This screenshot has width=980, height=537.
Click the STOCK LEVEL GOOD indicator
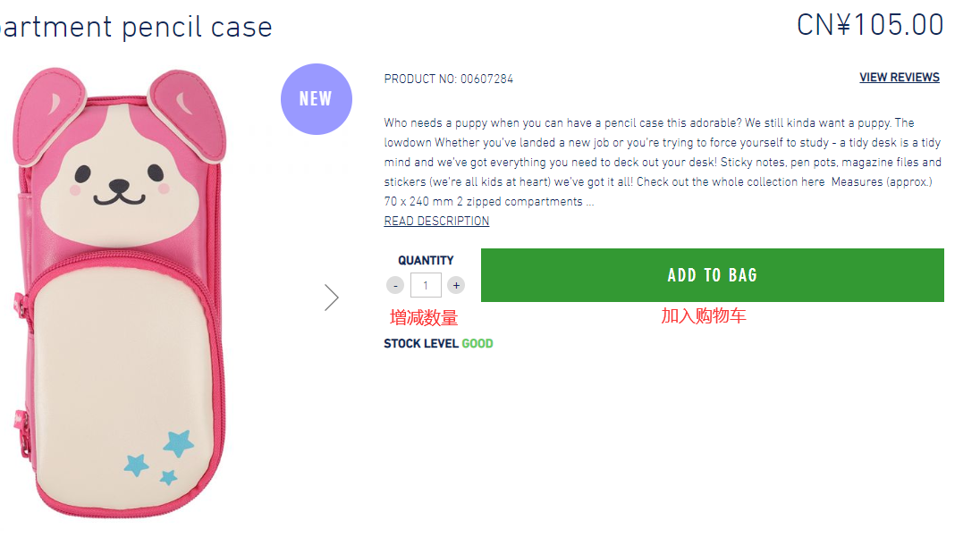pyautogui.click(x=438, y=344)
